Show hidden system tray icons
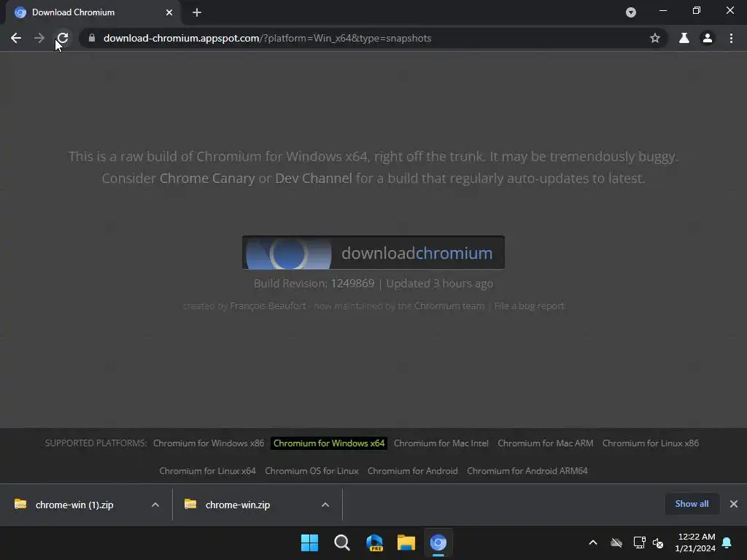The image size is (747, 560). [x=593, y=542]
